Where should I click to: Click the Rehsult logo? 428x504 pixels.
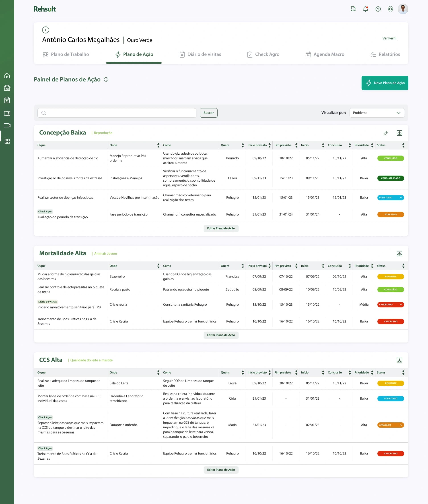(45, 9)
